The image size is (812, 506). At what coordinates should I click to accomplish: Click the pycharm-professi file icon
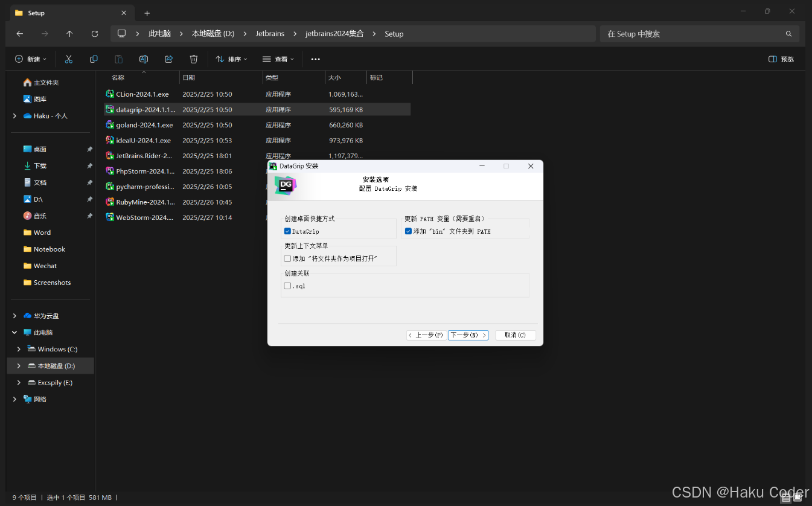coord(110,187)
